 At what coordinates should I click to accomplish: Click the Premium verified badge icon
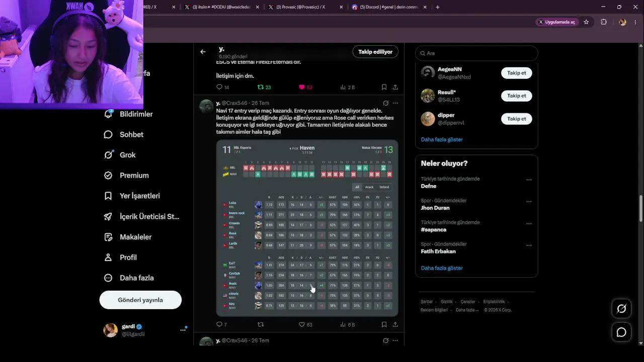tap(108, 175)
